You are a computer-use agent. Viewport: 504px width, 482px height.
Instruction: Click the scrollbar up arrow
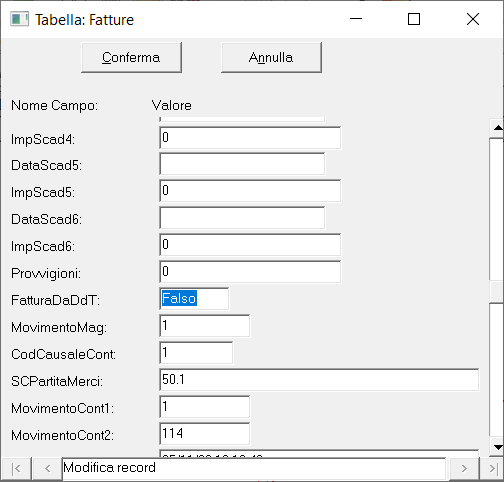click(498, 128)
